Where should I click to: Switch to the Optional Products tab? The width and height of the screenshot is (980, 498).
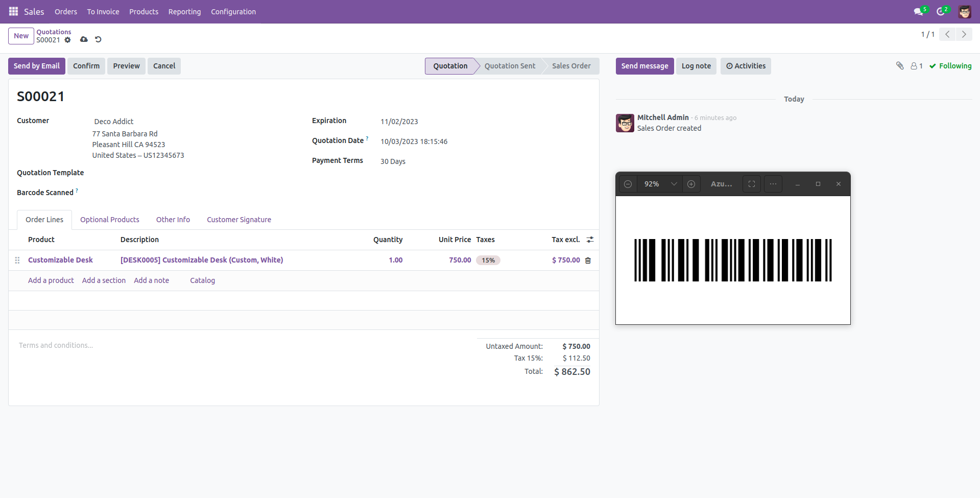click(x=110, y=220)
